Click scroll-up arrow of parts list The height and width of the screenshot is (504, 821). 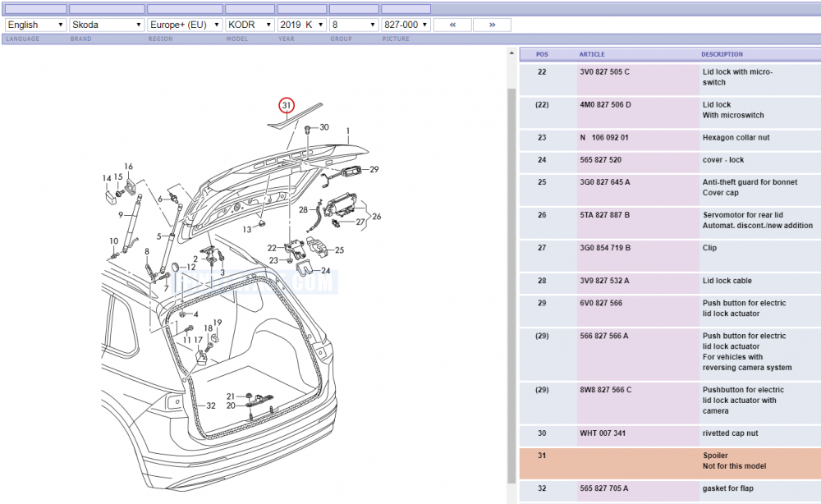pyautogui.click(x=511, y=53)
